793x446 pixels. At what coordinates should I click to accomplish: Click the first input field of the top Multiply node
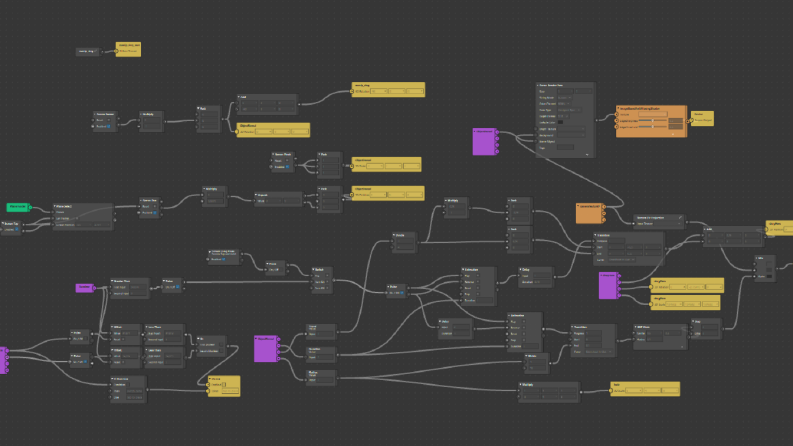tap(152, 120)
